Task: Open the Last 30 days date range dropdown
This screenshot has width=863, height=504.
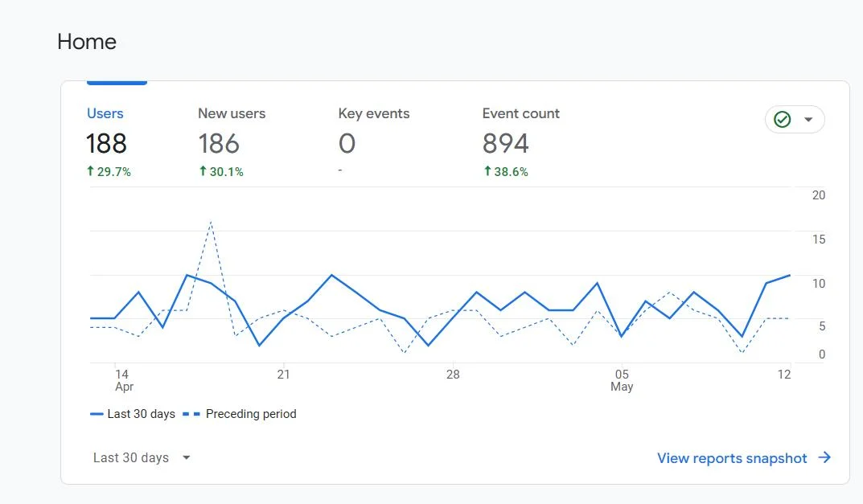Action: point(131,457)
